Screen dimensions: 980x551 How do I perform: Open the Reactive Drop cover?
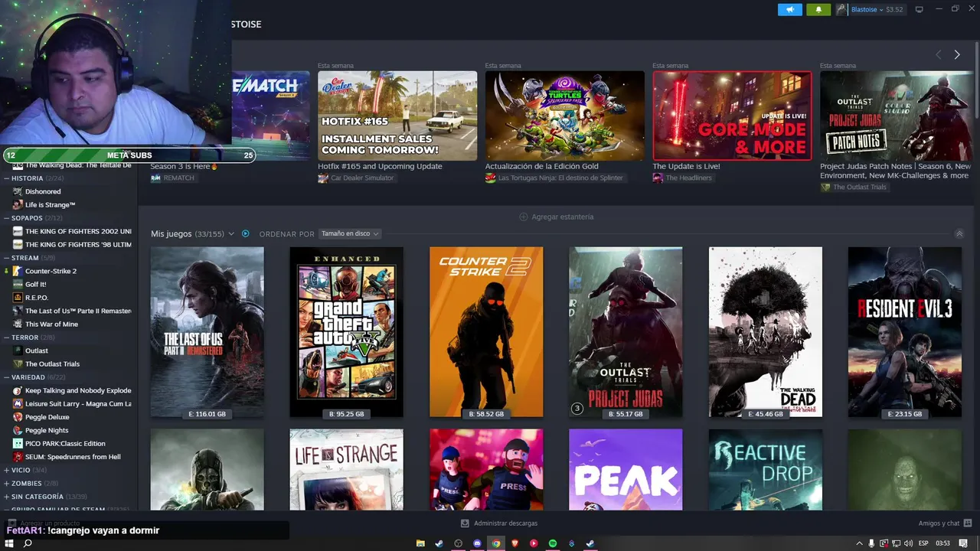766,469
